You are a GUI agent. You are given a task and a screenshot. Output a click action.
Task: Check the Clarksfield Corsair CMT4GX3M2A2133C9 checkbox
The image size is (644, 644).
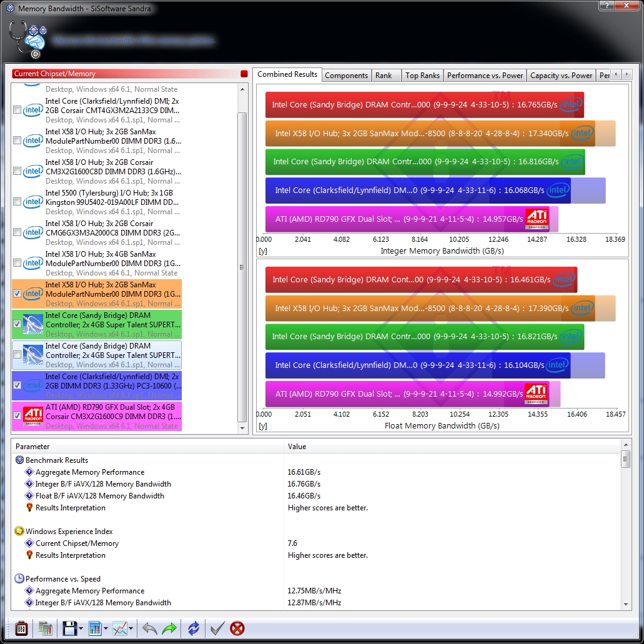click(17, 110)
